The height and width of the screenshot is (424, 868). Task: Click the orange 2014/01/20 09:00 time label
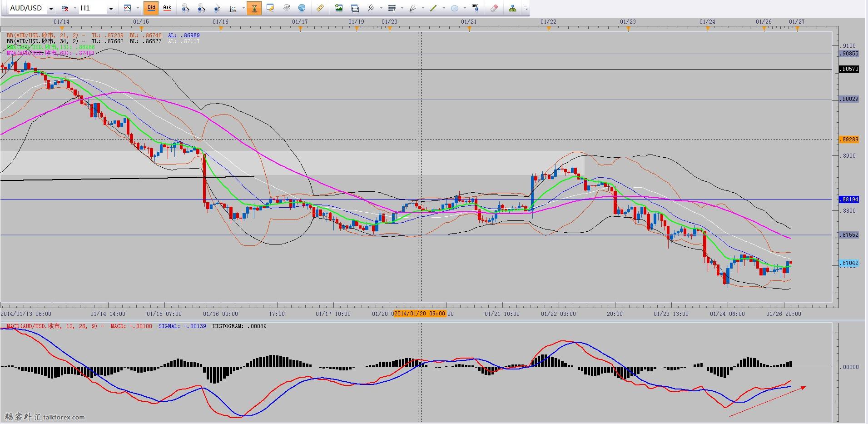(420, 314)
